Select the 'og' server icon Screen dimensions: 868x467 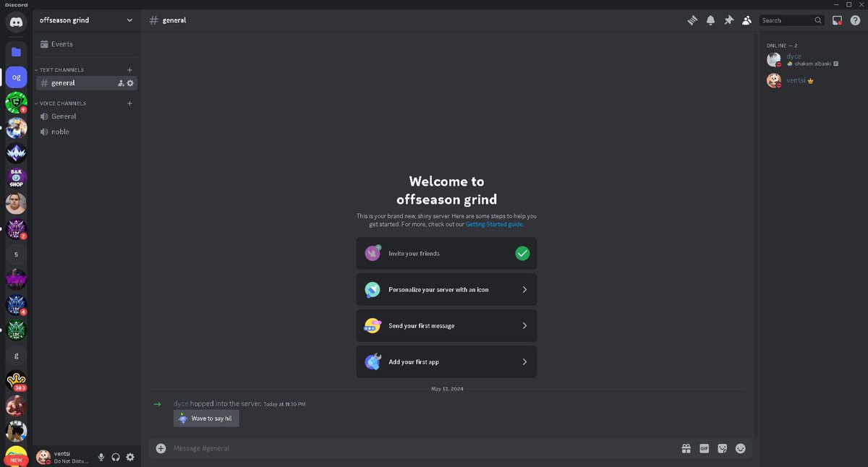(x=16, y=77)
